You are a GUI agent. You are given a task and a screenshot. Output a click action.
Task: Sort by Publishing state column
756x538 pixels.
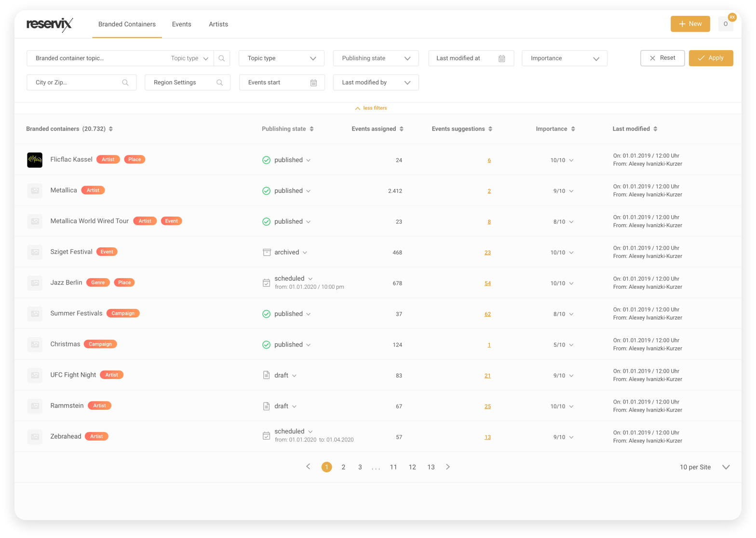[x=311, y=129]
